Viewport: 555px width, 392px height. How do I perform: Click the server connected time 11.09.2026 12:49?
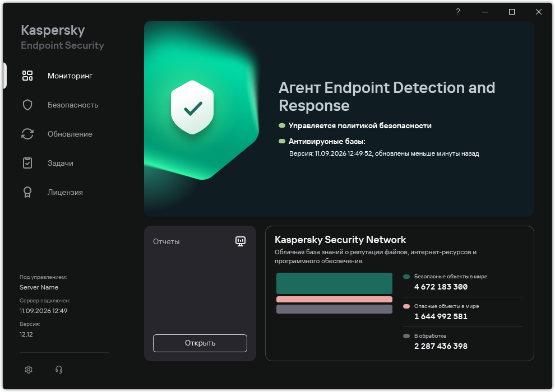coord(43,311)
